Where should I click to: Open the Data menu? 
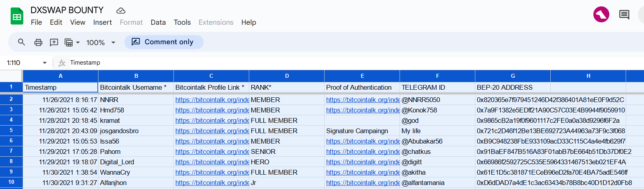[x=158, y=22]
